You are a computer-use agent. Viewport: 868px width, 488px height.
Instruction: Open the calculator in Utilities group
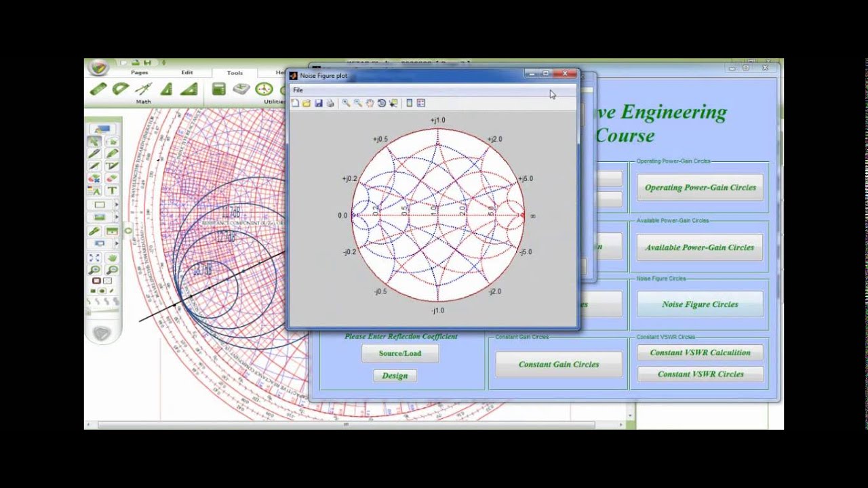click(x=218, y=89)
